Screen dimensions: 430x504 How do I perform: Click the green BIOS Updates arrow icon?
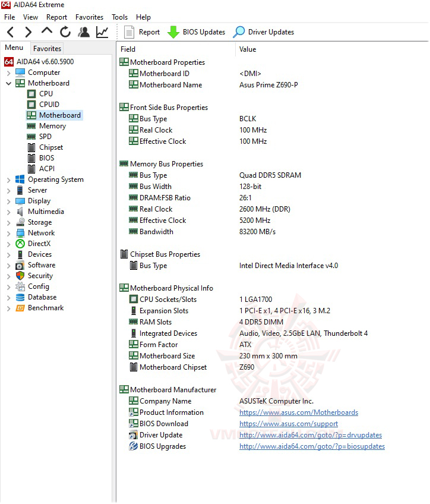(x=173, y=32)
